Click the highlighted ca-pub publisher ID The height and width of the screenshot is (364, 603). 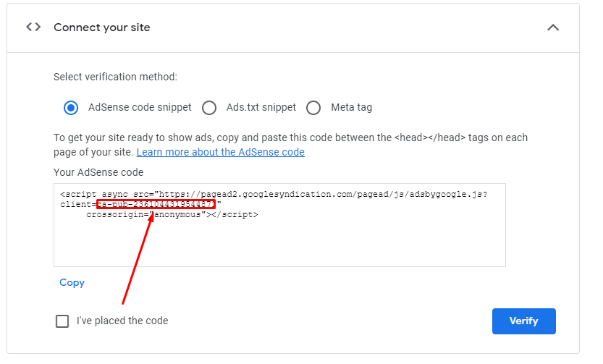point(156,204)
